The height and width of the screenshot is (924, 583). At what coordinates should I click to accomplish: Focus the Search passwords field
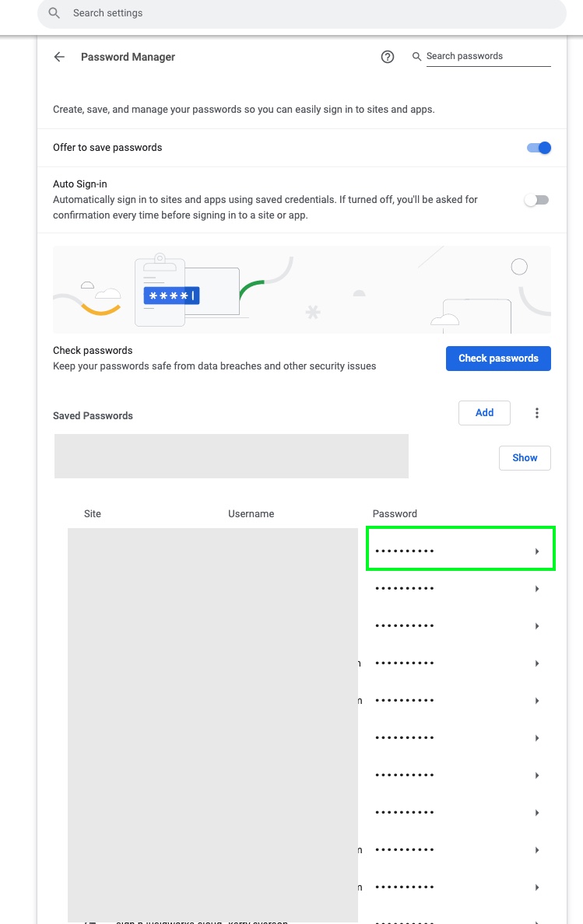(x=487, y=56)
